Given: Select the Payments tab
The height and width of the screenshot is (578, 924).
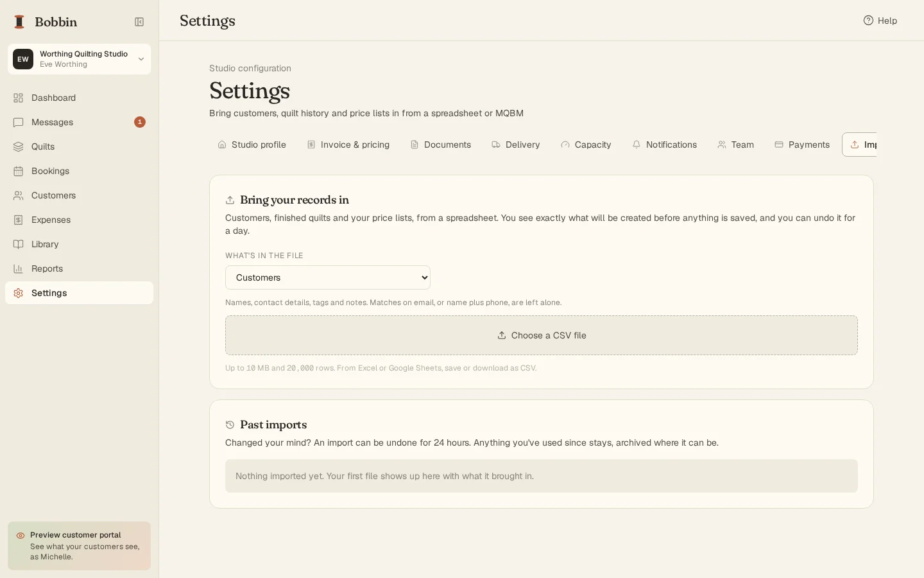Looking at the screenshot, I should pos(802,144).
